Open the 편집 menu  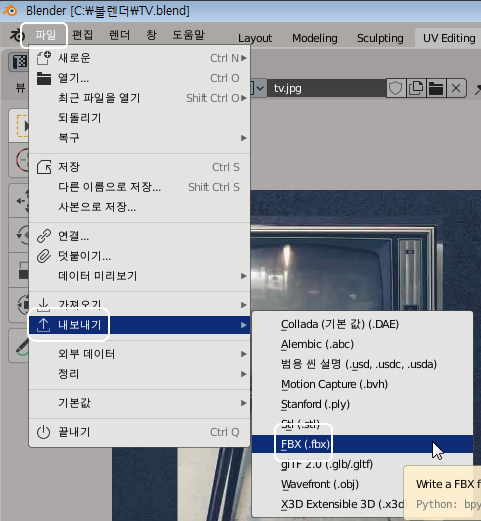coord(82,35)
